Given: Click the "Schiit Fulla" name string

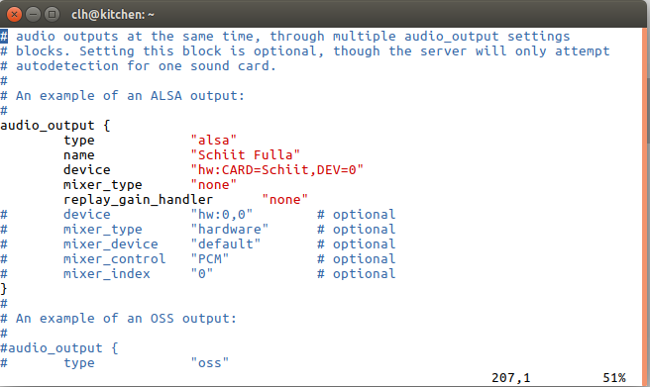Looking at the screenshot, I should pyautogui.click(x=245, y=155).
